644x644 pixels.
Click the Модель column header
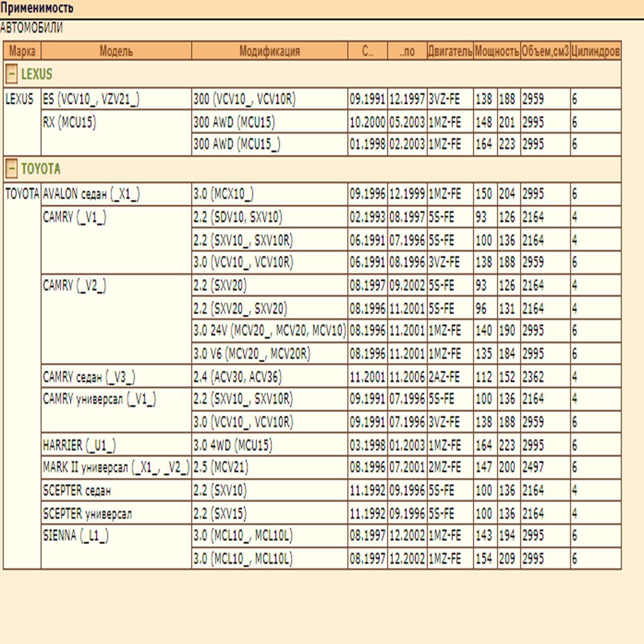[x=116, y=51]
